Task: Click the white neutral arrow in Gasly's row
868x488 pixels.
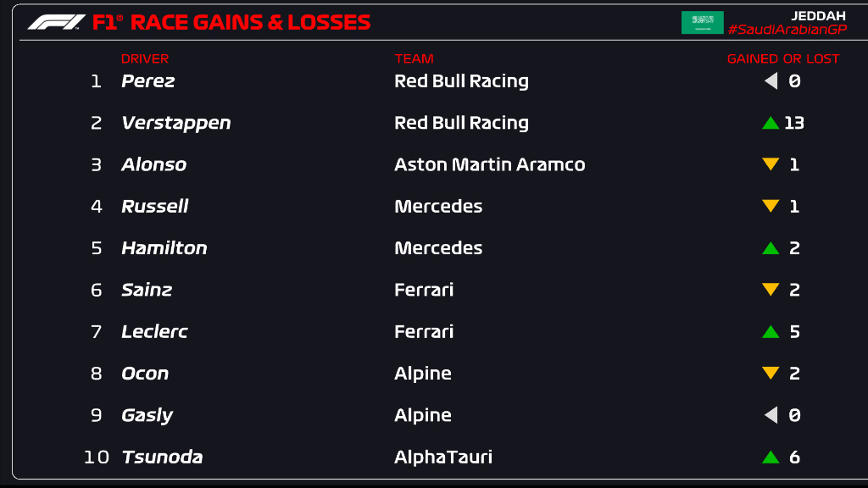Action: [x=771, y=415]
